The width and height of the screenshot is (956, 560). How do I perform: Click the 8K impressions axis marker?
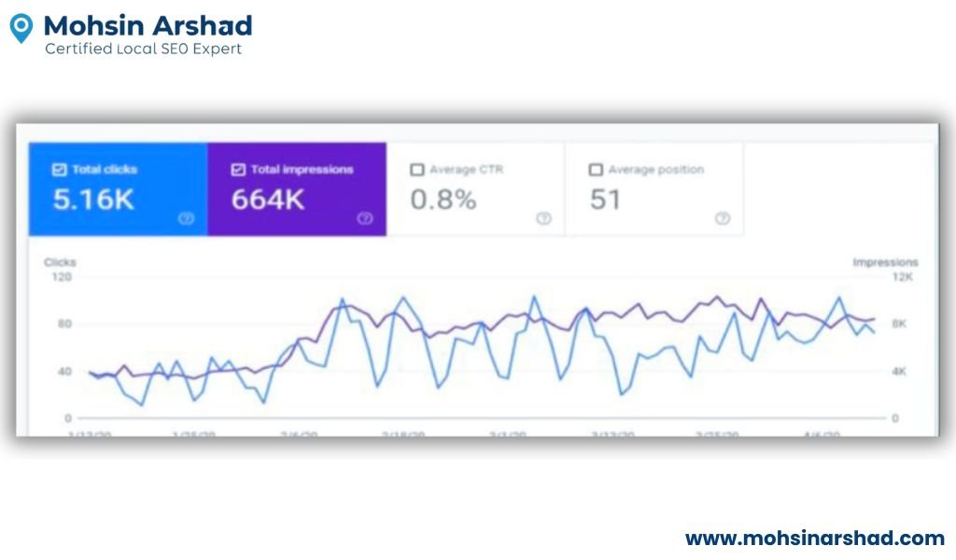click(x=898, y=324)
